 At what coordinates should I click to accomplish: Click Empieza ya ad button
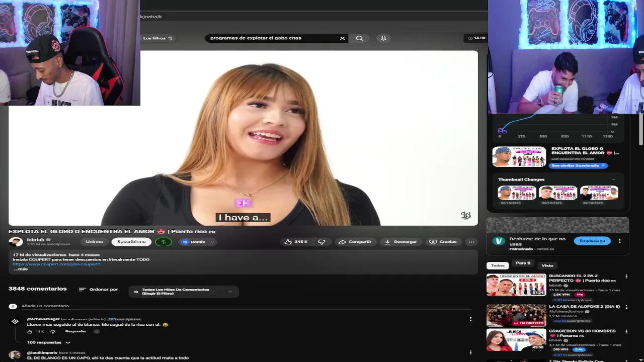point(592,241)
